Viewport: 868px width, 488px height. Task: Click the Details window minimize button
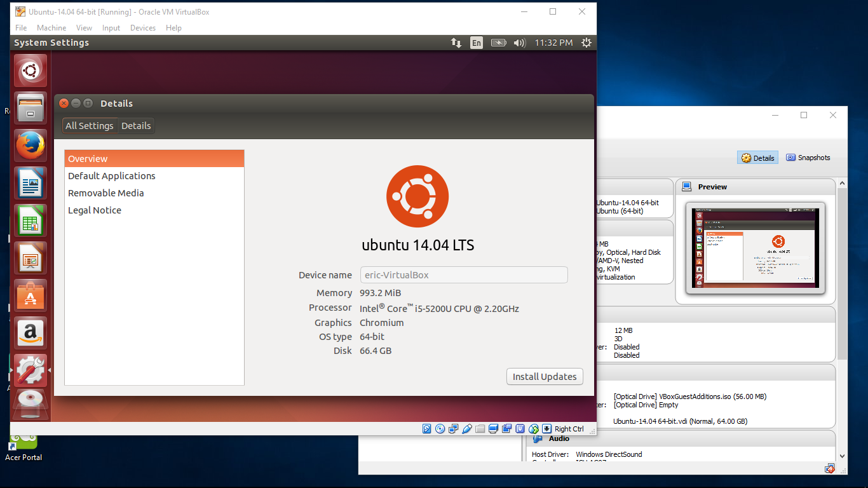tap(76, 104)
